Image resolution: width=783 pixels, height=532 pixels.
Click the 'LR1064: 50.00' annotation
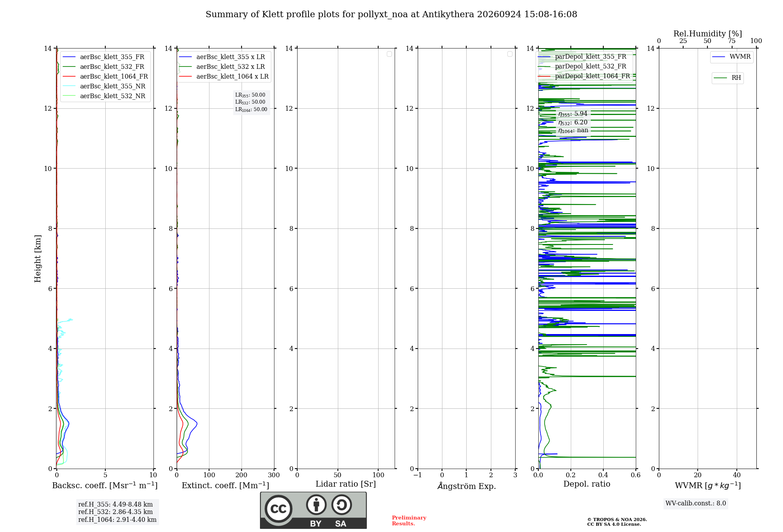[251, 110]
